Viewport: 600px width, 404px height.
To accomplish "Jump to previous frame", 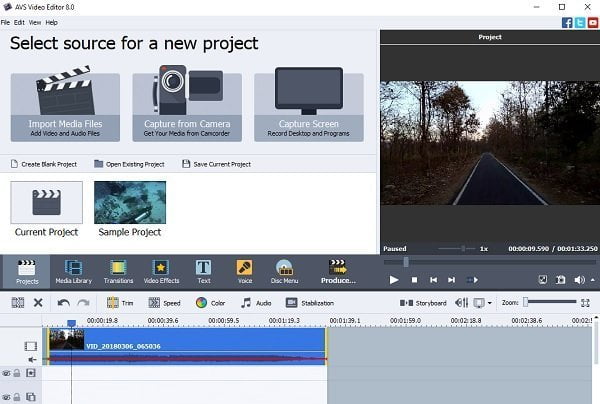I will pyautogui.click(x=433, y=280).
